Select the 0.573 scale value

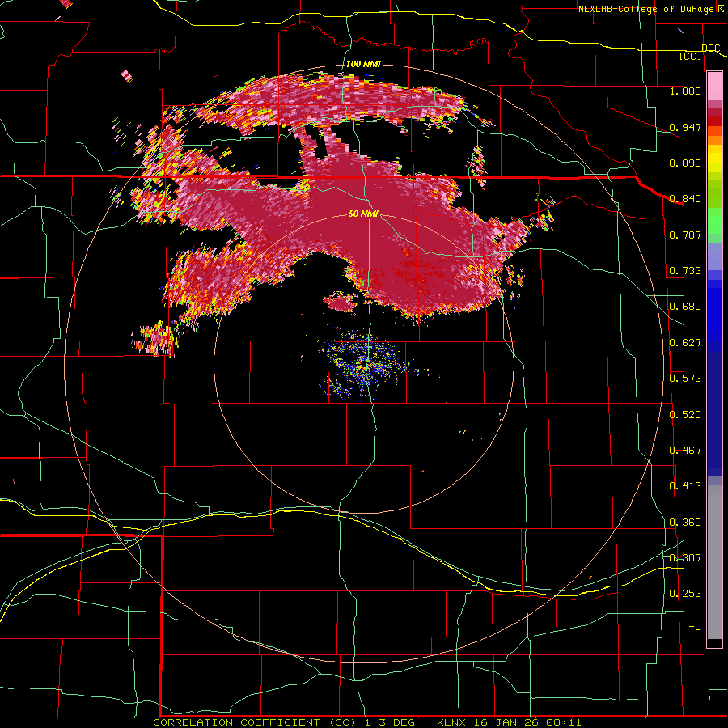point(685,379)
